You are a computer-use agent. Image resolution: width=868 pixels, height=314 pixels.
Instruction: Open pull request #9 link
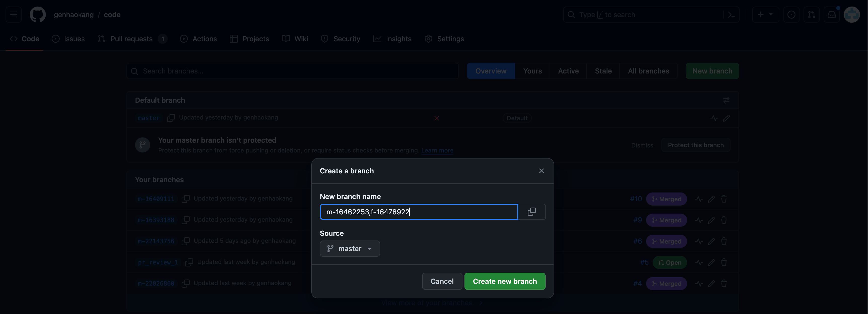coord(637,220)
